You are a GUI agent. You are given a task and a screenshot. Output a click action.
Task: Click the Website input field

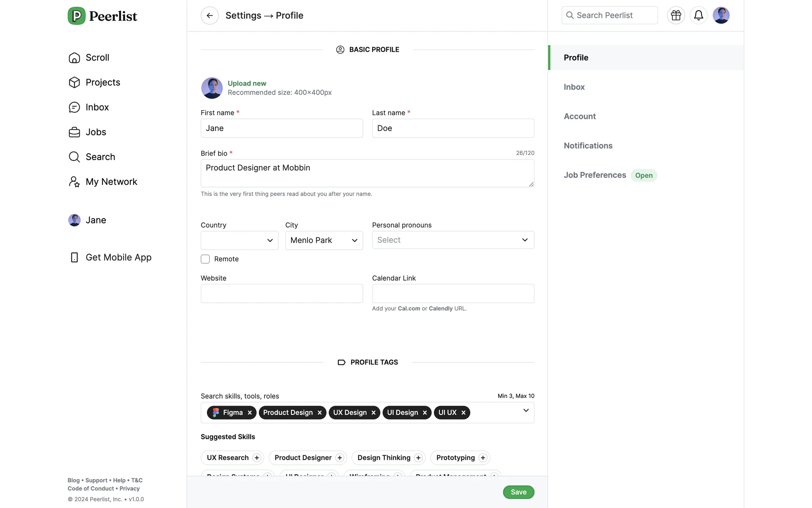point(282,293)
